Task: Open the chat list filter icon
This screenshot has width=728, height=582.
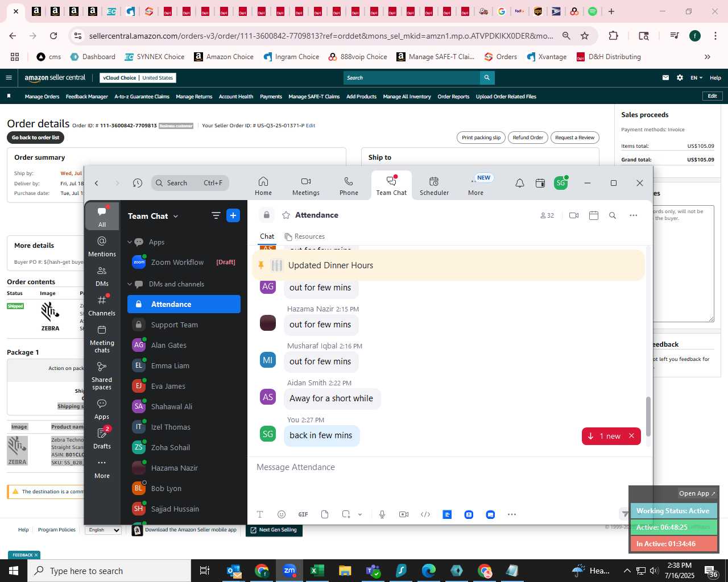Action: coord(216,215)
